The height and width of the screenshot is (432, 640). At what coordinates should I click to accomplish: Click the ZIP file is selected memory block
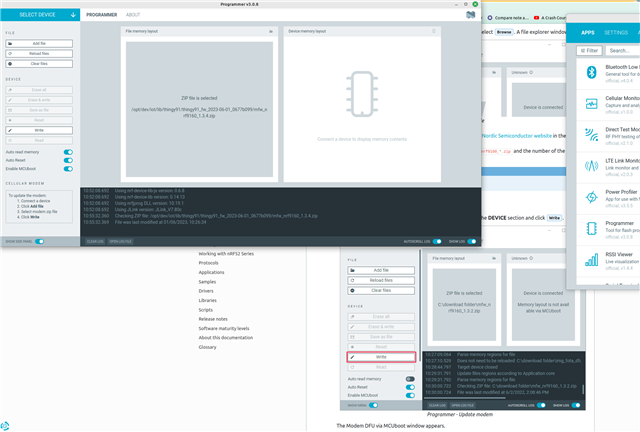(199, 109)
